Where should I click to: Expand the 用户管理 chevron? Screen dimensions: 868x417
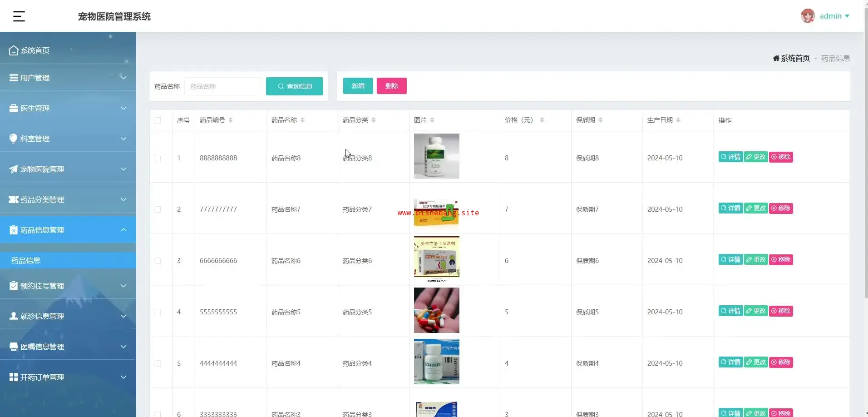tap(123, 77)
